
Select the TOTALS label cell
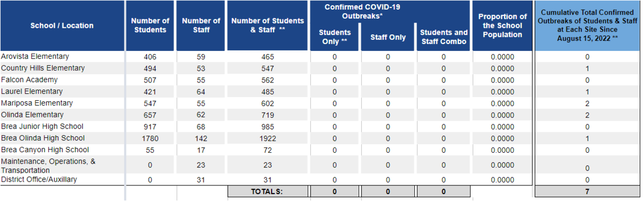[268, 191]
